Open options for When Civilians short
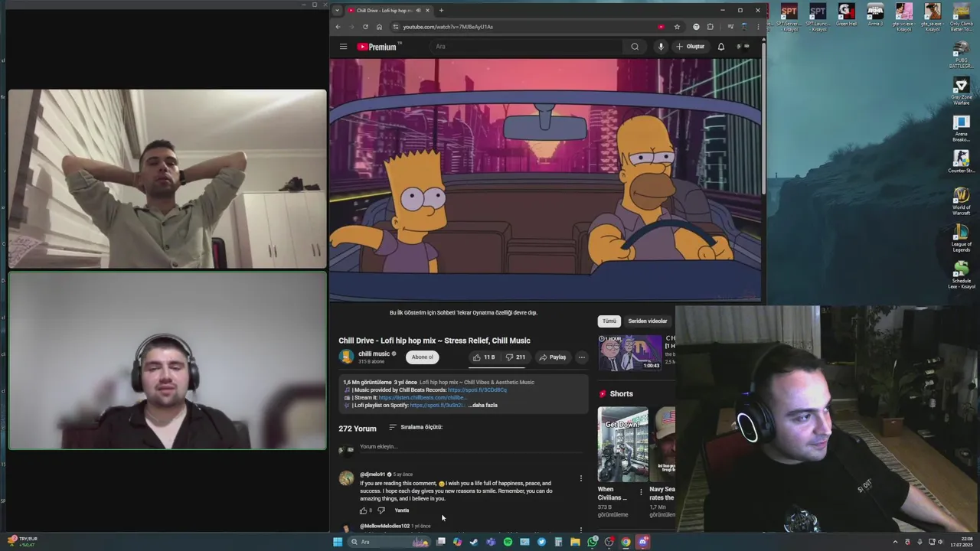The image size is (980, 551). coord(641,492)
